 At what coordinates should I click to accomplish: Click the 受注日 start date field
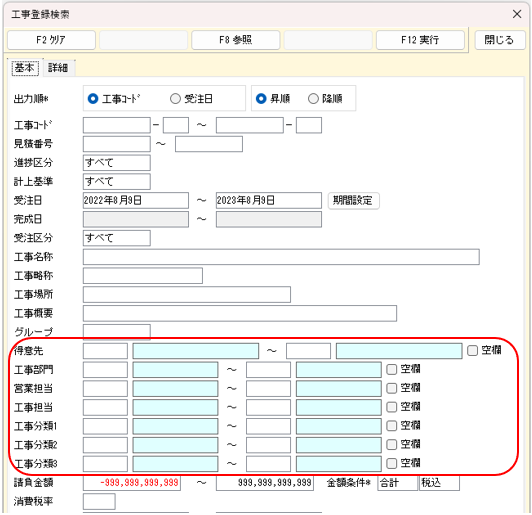(x=136, y=201)
